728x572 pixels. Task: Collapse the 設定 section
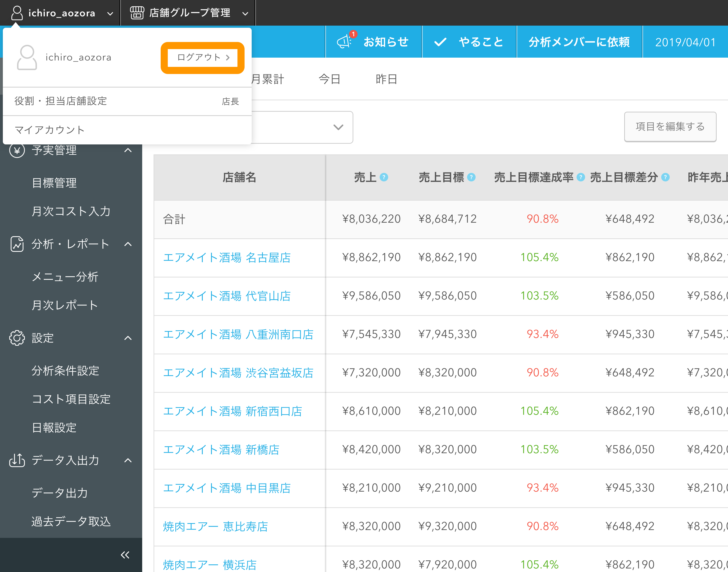click(128, 338)
